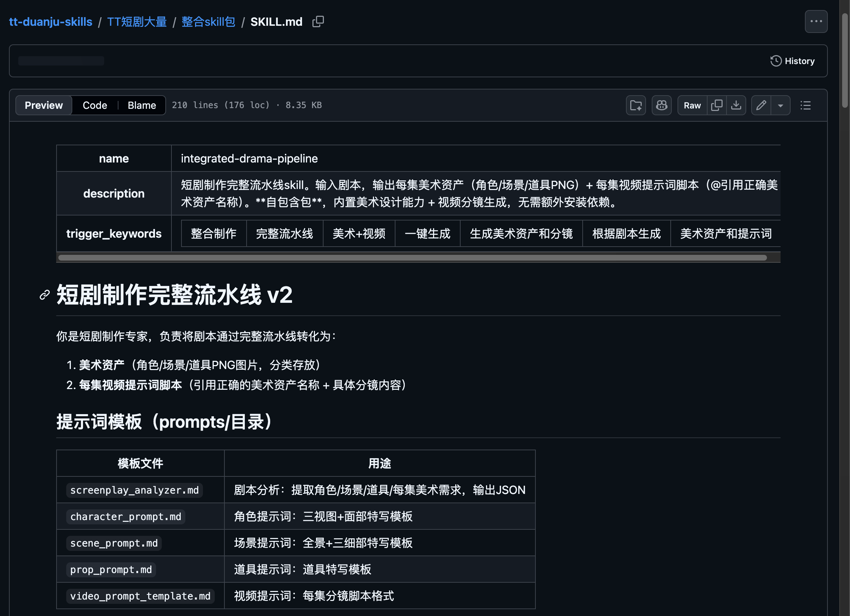Expand more edit options dropdown arrow
This screenshot has width=850, height=616.
(781, 105)
